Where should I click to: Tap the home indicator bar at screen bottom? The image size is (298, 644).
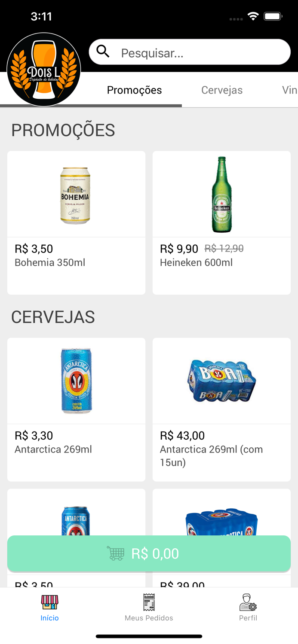pos(149,636)
